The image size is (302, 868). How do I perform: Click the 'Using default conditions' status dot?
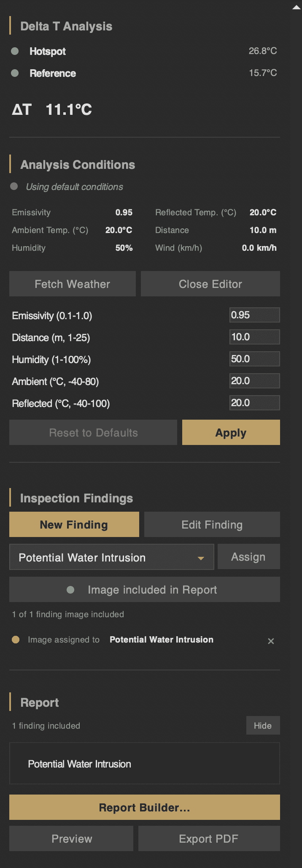(x=14, y=186)
